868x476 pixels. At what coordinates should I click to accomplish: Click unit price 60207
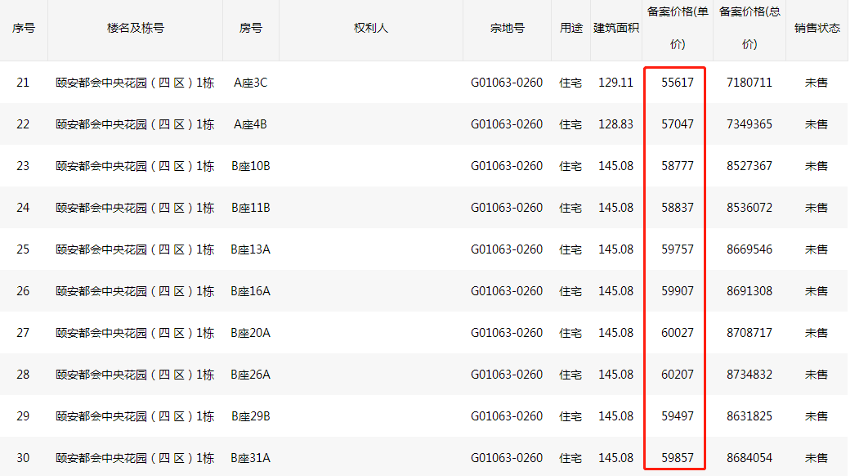[x=678, y=375]
